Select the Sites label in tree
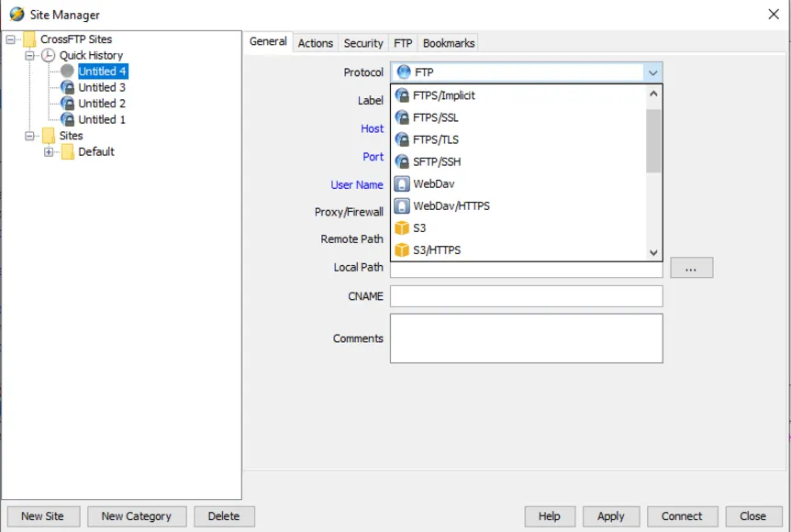 (72, 136)
